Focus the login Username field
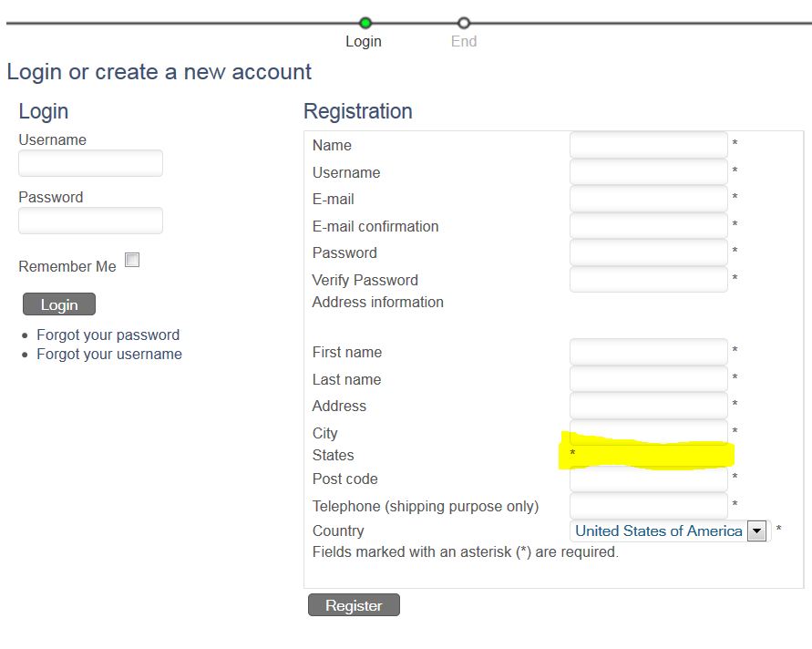Image resolution: width=812 pixels, height=649 pixels. coord(90,163)
